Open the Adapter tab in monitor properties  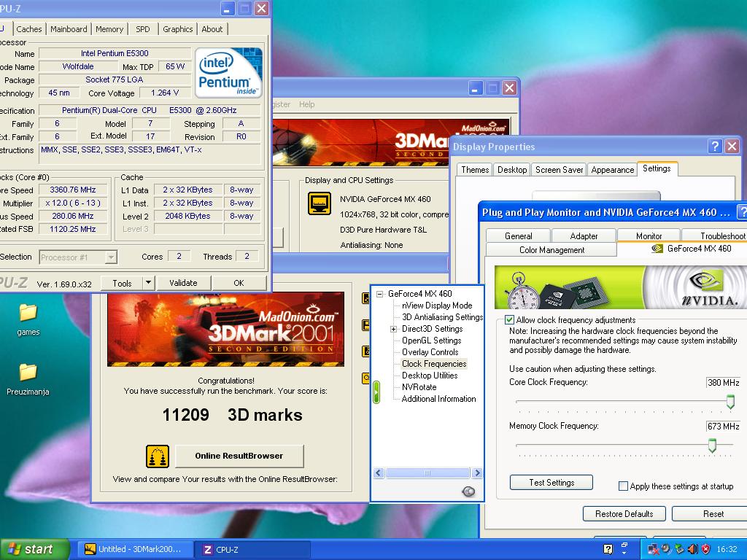(x=584, y=236)
